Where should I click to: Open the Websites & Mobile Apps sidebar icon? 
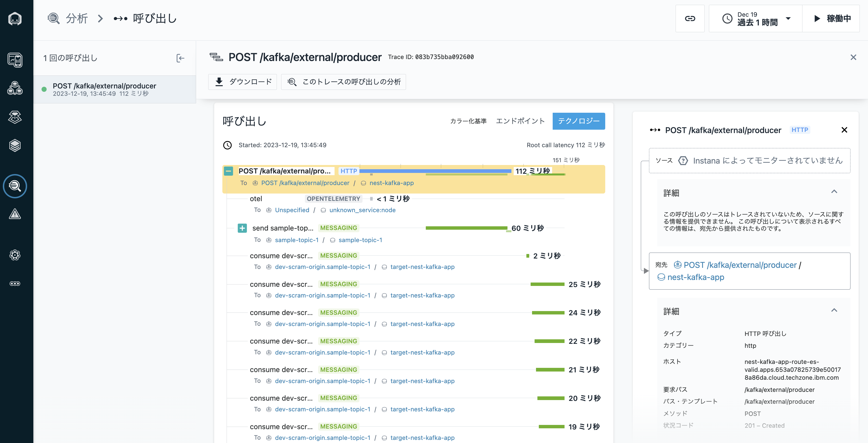(15, 60)
